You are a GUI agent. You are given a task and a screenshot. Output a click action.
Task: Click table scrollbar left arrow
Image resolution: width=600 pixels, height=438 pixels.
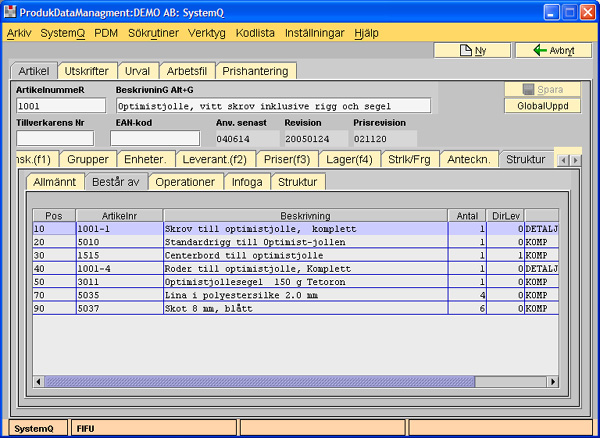(x=38, y=381)
